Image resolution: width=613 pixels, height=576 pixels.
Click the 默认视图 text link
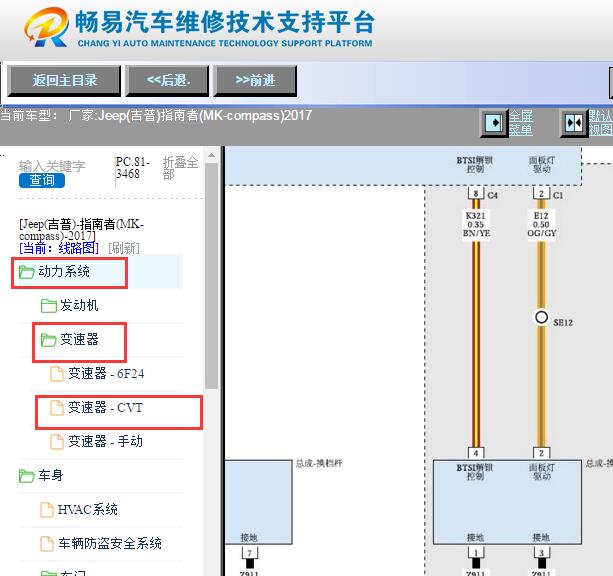pyautogui.click(x=601, y=123)
